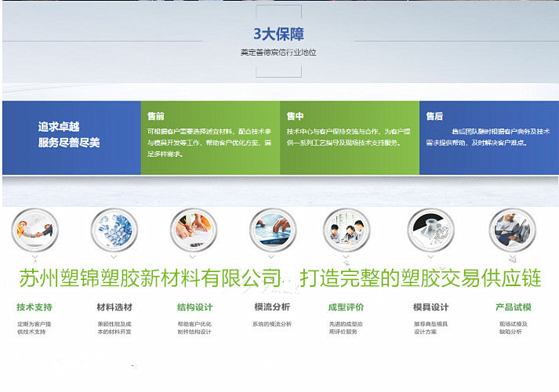Click the 帮助客户优化制件结构设计 description
The height and width of the screenshot is (392, 559).
(x=194, y=328)
